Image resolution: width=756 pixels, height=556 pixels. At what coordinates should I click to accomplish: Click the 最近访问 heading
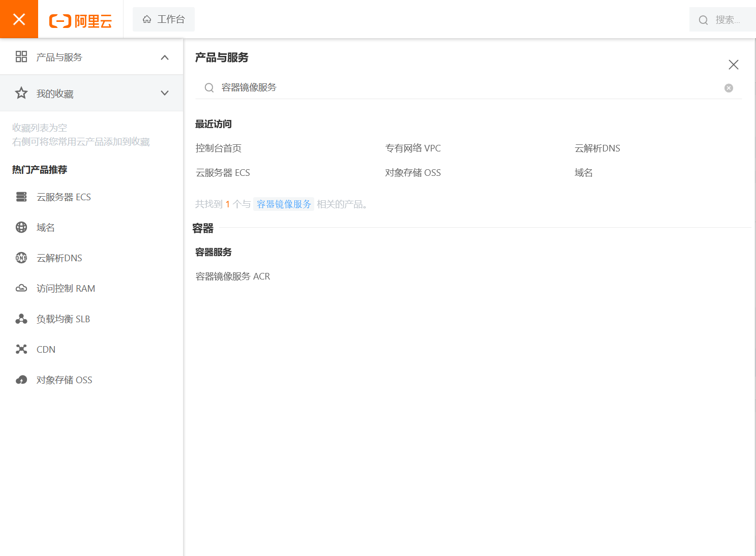tap(214, 124)
